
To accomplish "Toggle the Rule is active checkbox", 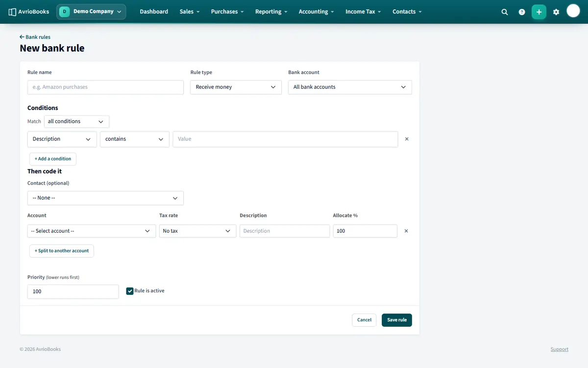I will 130,291.
